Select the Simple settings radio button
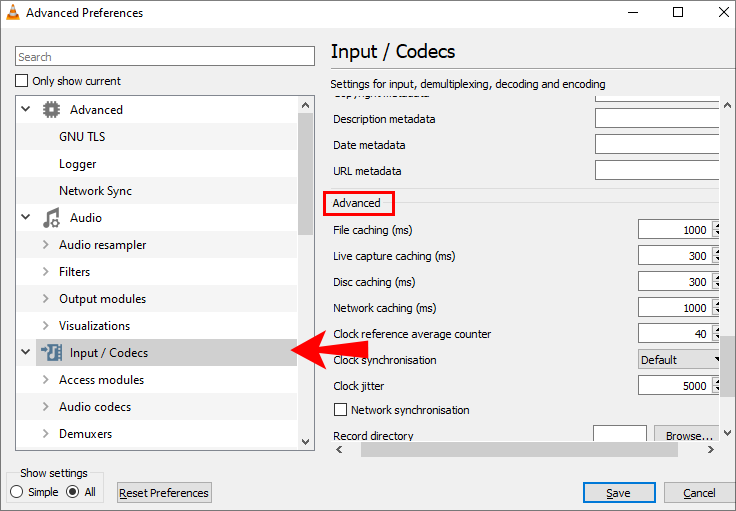736x511 pixels. point(17,492)
